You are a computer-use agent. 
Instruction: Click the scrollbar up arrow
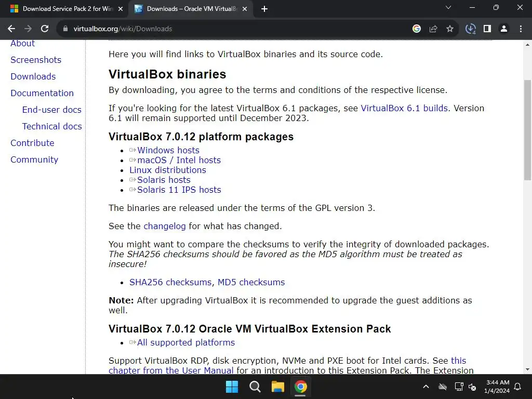pos(527,45)
